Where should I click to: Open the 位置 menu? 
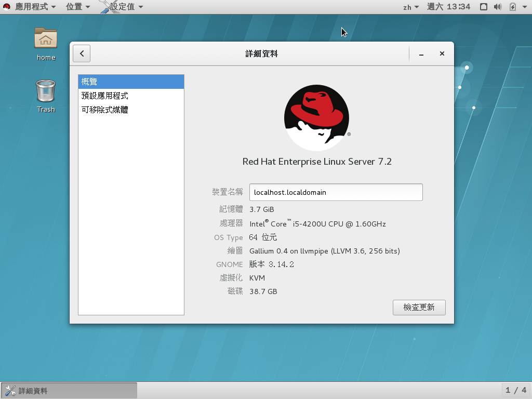click(x=73, y=7)
